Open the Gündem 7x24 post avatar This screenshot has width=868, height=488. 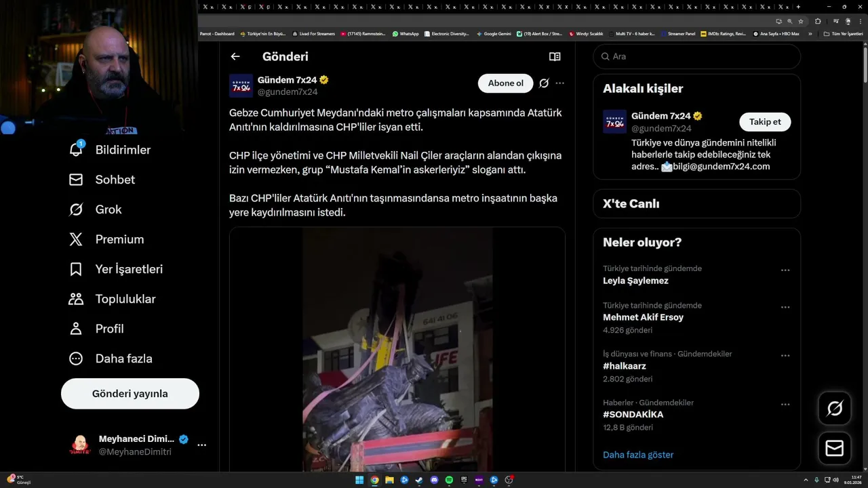[x=241, y=86]
